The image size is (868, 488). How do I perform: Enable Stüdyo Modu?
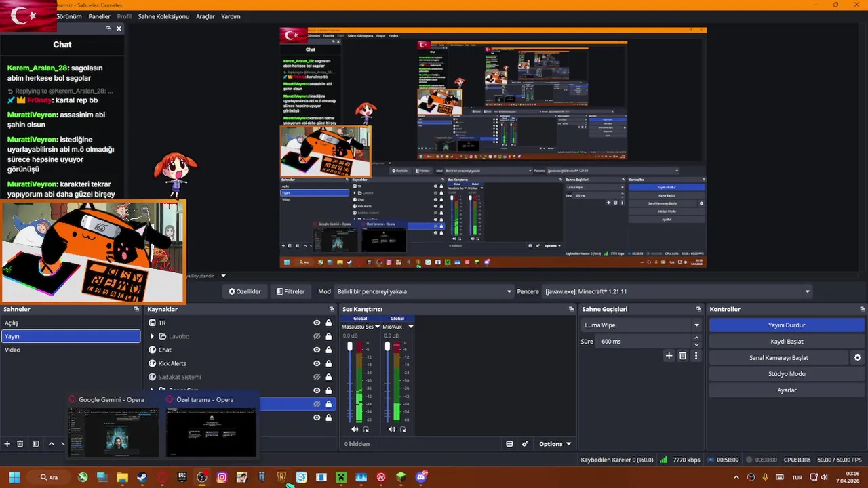click(787, 374)
